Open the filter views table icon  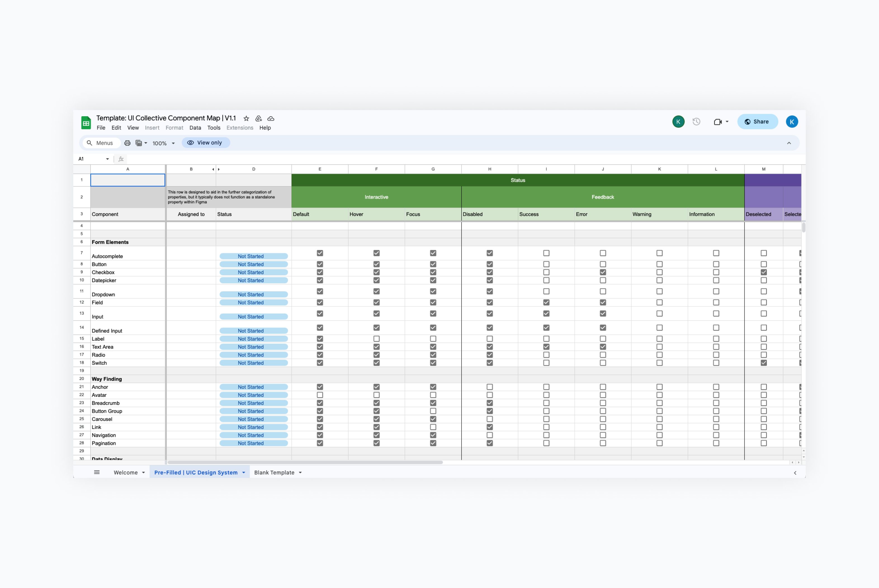[x=139, y=143]
